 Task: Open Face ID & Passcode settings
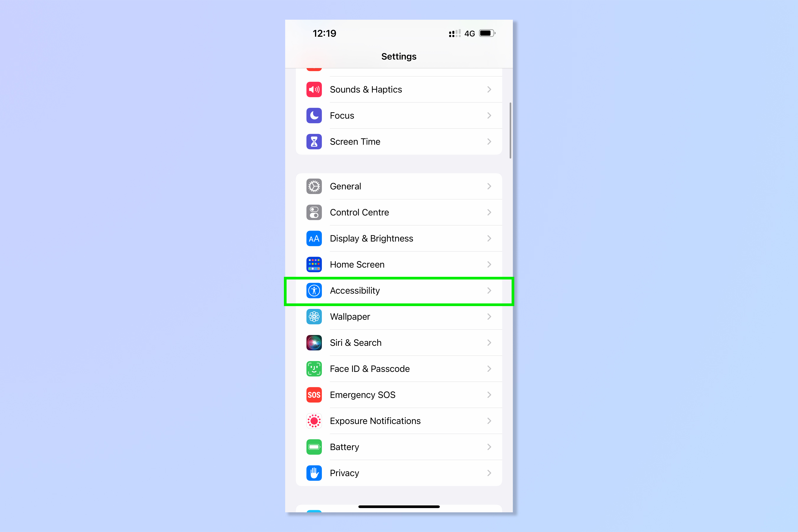pos(399,385)
